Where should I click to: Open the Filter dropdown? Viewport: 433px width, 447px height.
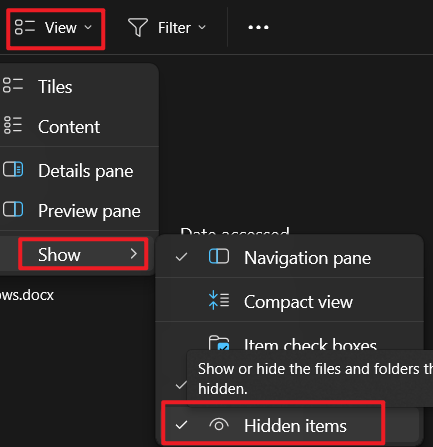(x=167, y=28)
